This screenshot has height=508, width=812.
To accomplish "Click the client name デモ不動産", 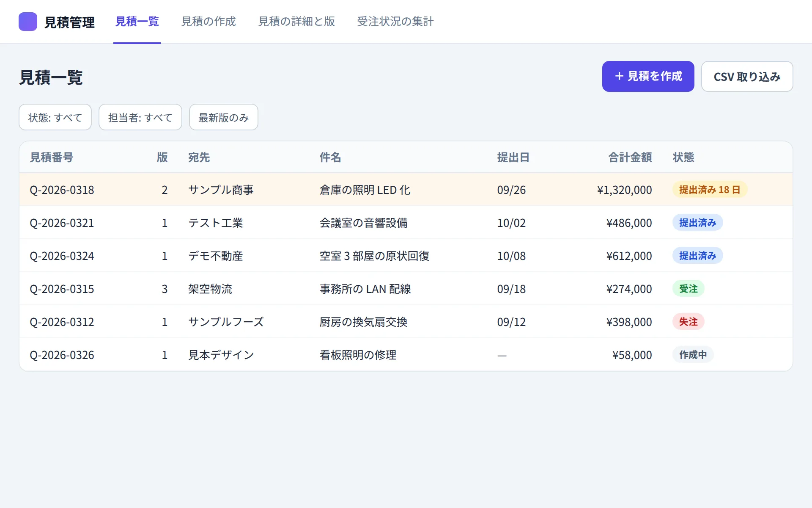I will (x=215, y=256).
